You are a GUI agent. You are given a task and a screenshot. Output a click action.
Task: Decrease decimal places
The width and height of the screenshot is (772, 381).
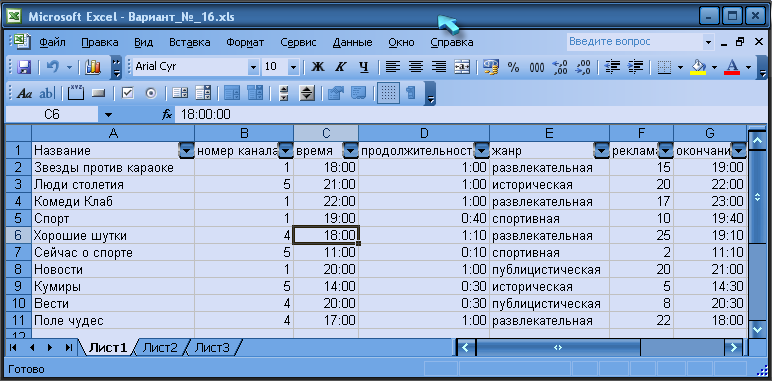[583, 67]
